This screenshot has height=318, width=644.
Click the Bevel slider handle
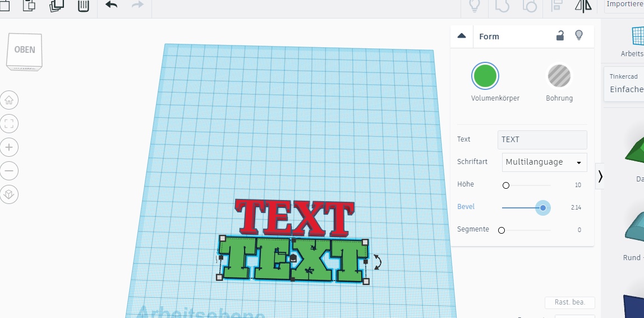pyautogui.click(x=543, y=208)
